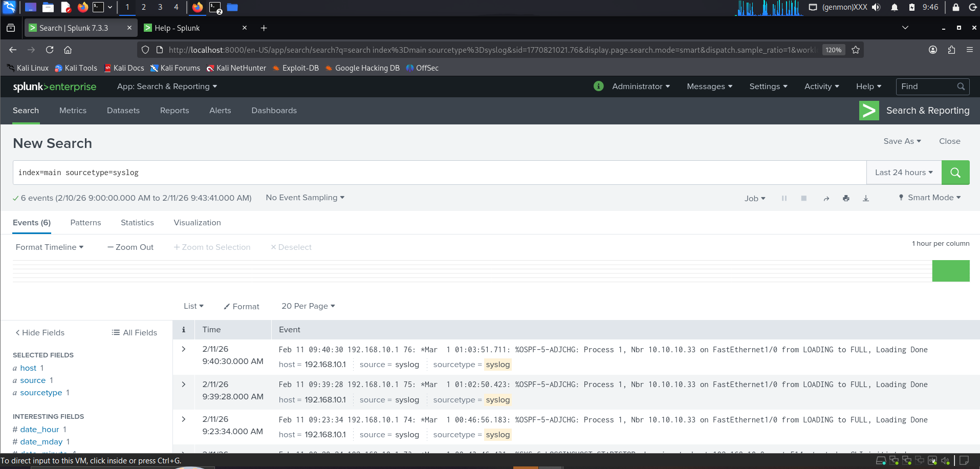980x469 pixels.
Task: Run the search with the magnifier button
Action: point(955,172)
